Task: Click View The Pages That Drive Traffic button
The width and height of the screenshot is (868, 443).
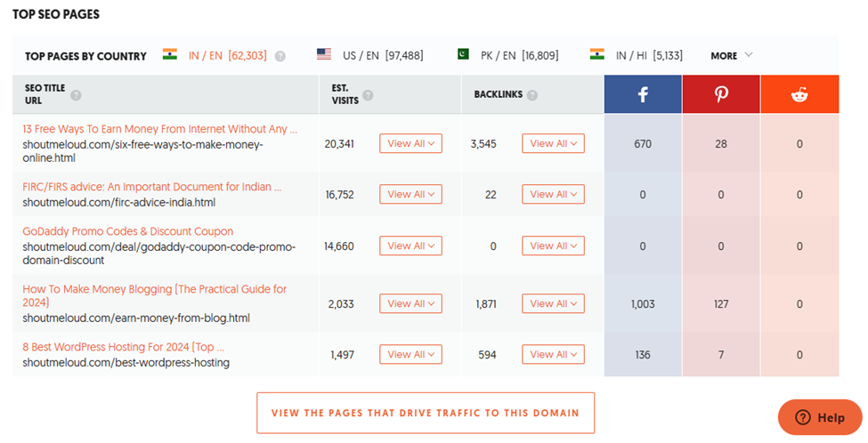Action: pos(426,413)
